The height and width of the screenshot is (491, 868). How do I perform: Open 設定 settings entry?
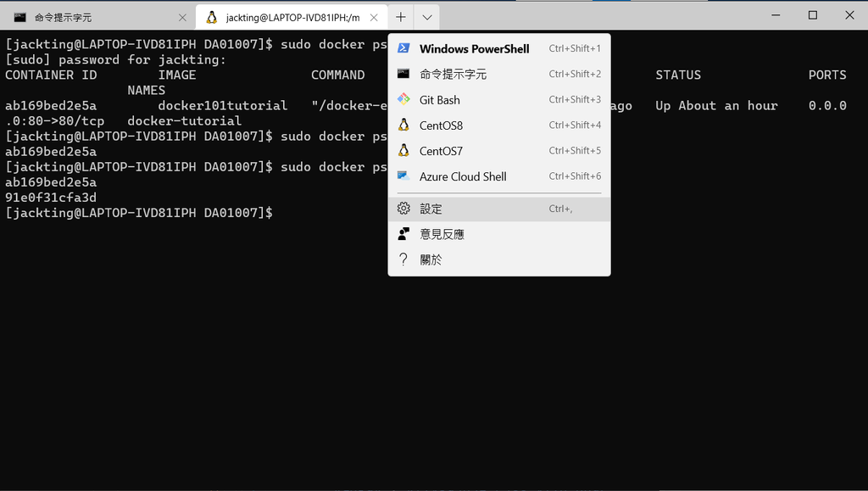tap(499, 209)
